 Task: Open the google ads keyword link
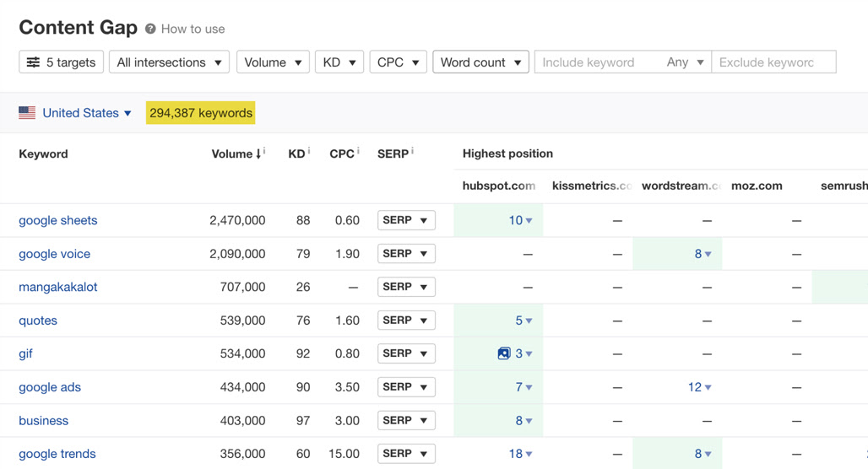[50, 387]
